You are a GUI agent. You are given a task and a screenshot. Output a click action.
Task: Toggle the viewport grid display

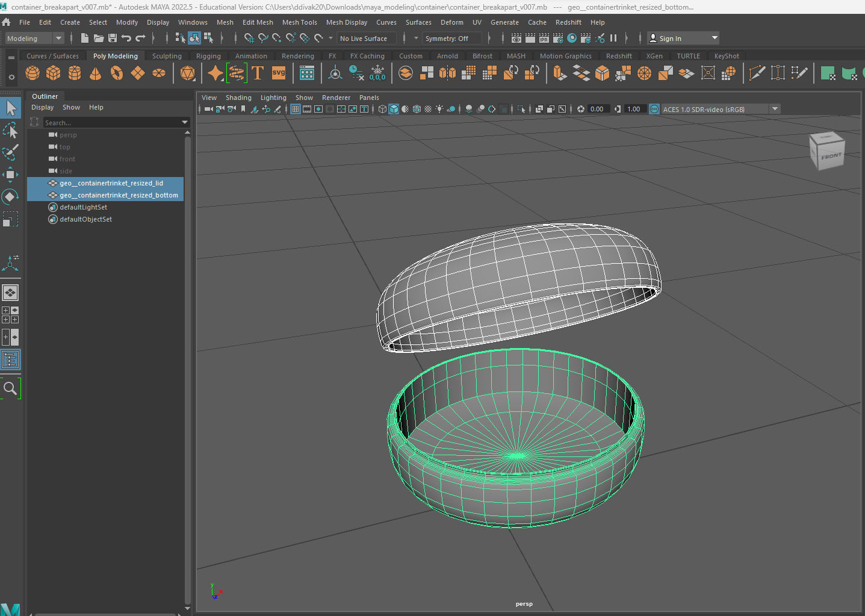(296, 109)
